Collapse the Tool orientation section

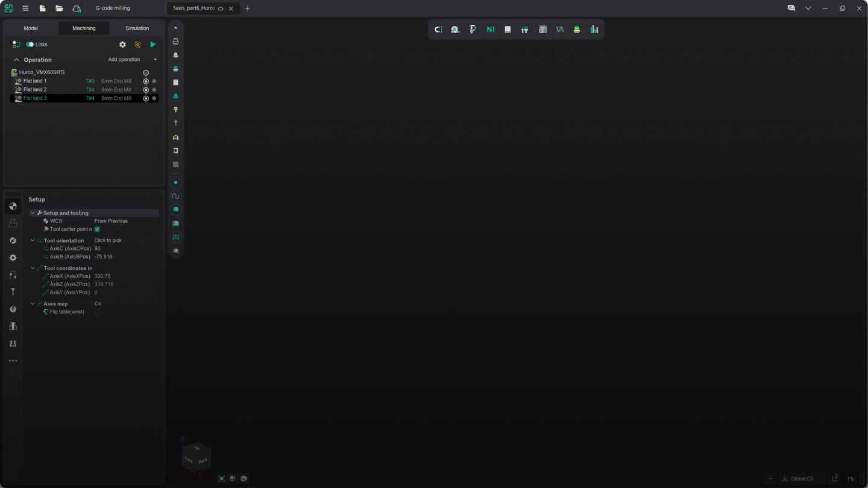tap(33, 240)
